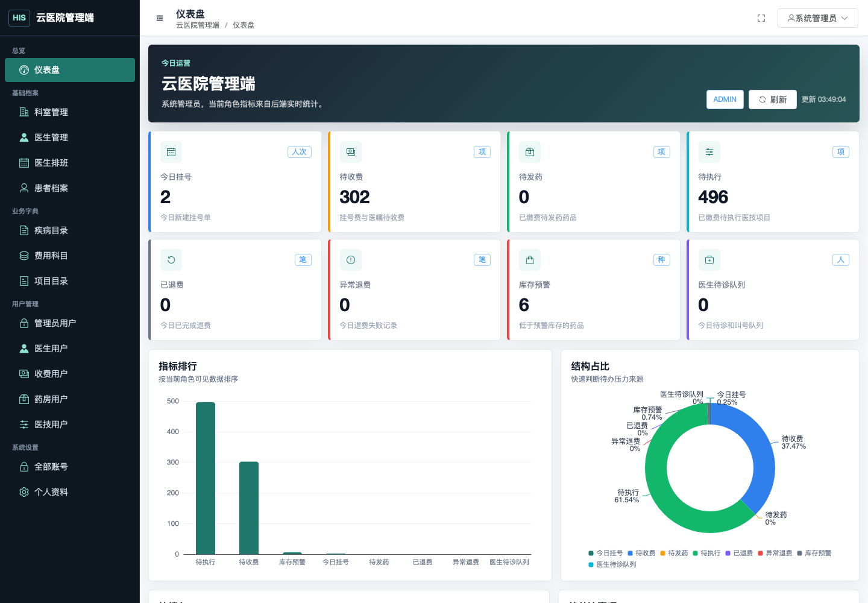
Task: Click the 医生用户 person icon
Action: pos(24,349)
